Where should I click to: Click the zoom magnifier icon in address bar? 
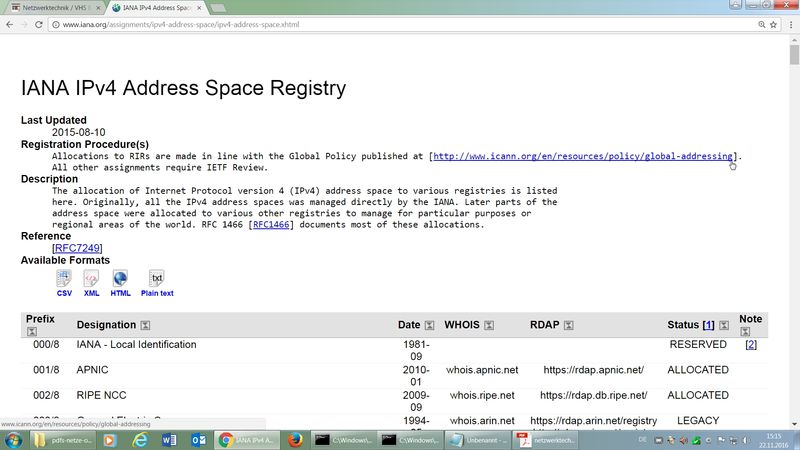coord(762,24)
